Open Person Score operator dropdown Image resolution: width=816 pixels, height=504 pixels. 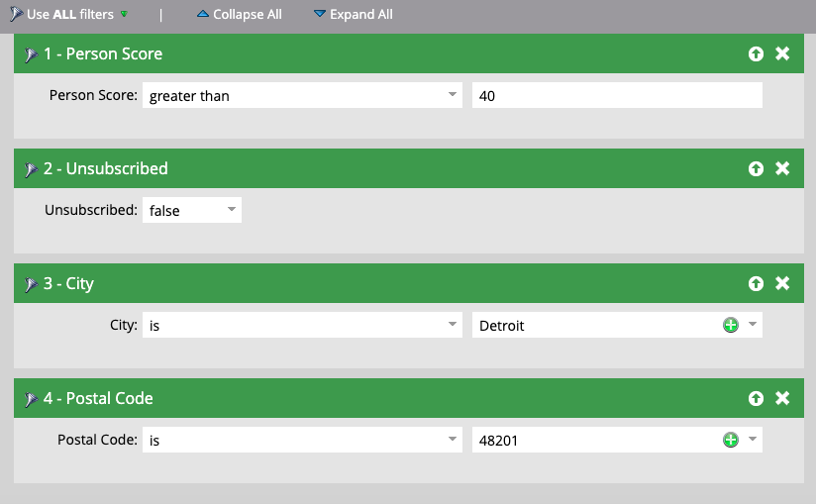coord(302,95)
